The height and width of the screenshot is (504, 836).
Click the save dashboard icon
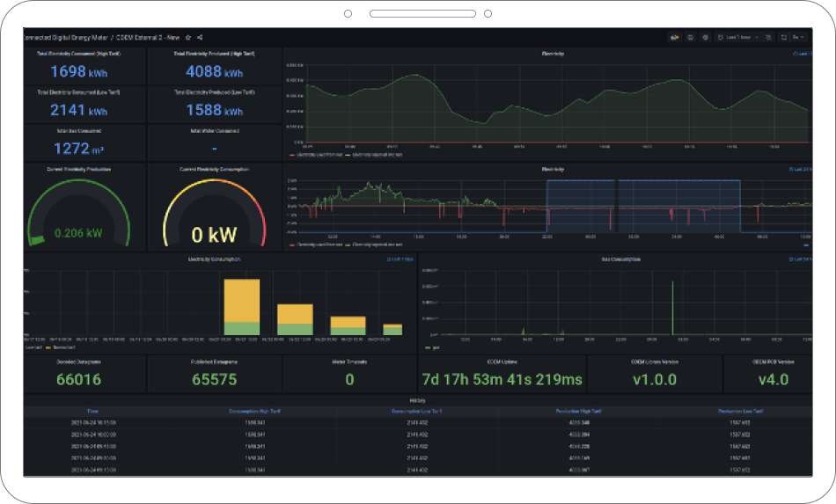(x=691, y=37)
